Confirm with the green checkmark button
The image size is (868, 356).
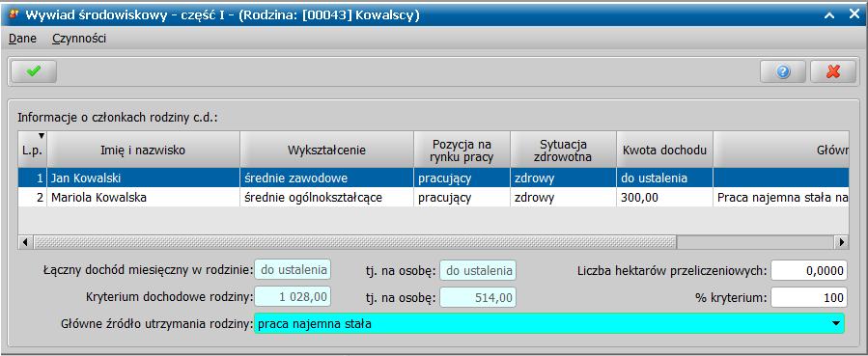(34, 71)
